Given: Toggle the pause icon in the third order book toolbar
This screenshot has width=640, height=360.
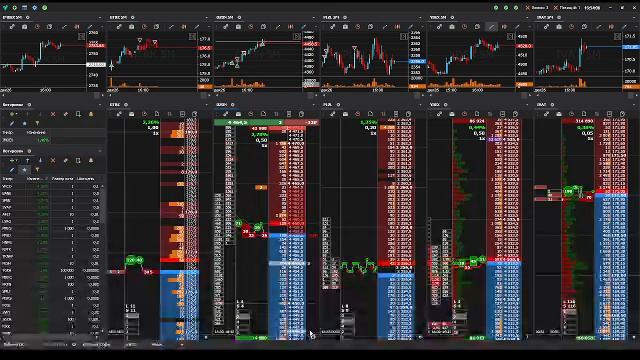Looking at the screenshot, I should [276, 114].
